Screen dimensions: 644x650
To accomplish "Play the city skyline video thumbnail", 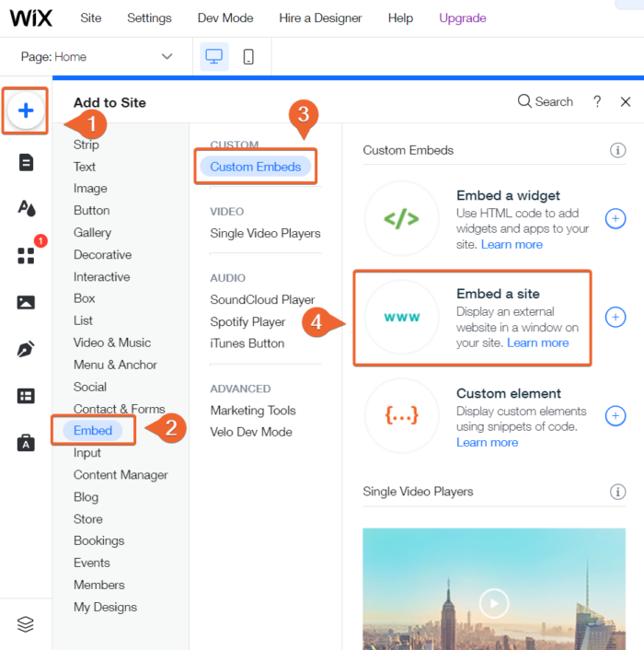I will coord(494,603).
